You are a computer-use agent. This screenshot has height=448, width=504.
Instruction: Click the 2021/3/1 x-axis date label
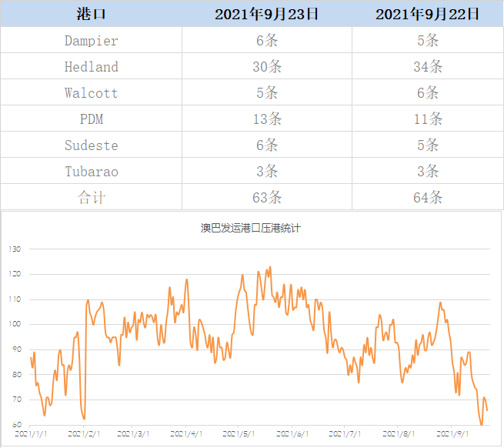(133, 434)
